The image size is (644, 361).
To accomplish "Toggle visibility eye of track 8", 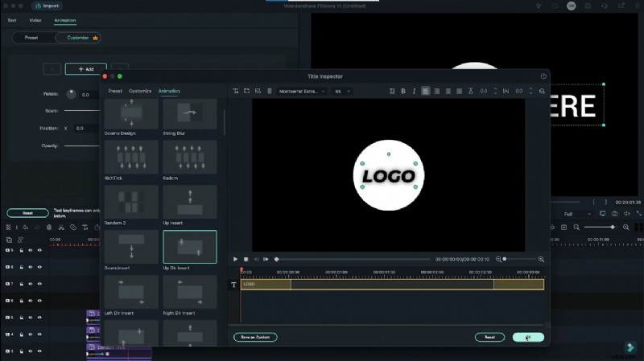I will (x=39, y=267).
